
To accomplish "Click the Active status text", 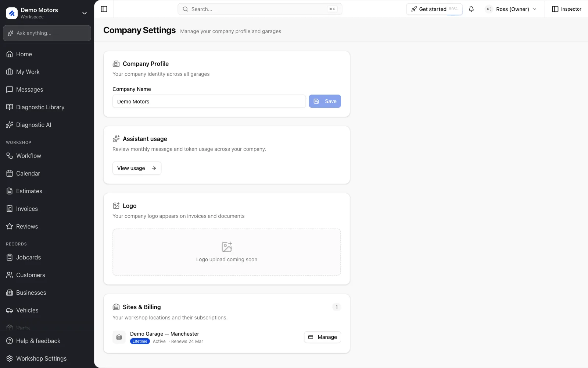I will [159, 342].
